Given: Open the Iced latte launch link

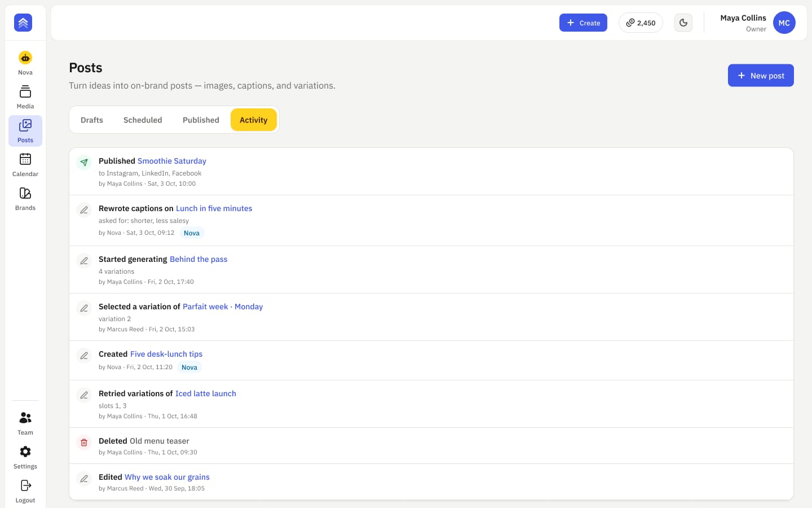Looking at the screenshot, I should (x=206, y=393).
